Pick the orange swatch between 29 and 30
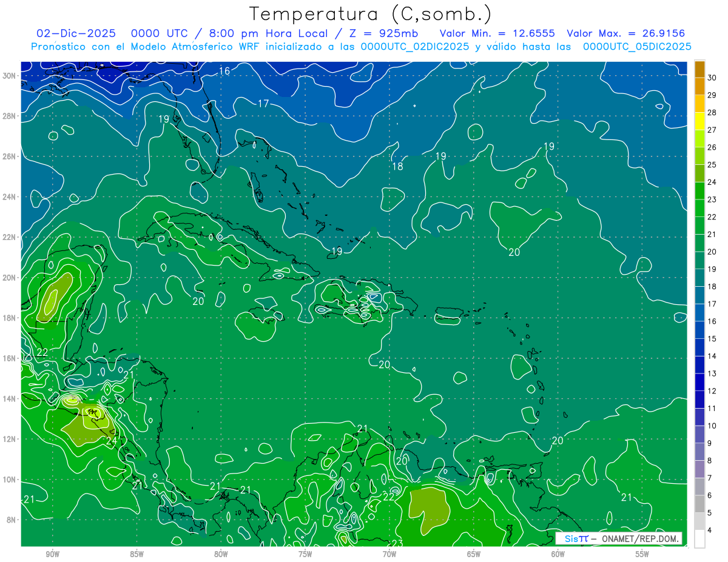This screenshot has width=728, height=562. [699, 87]
